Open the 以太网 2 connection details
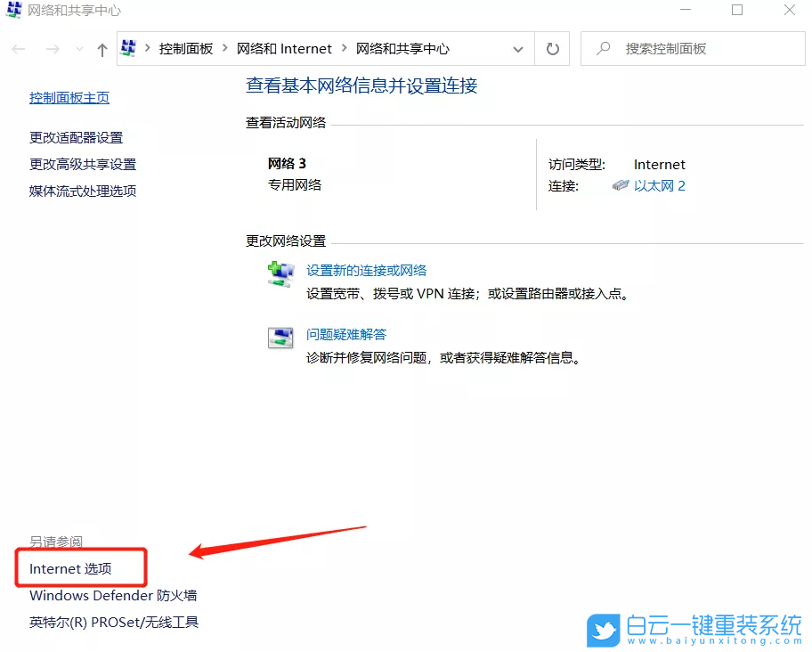812x652 pixels. [x=659, y=185]
